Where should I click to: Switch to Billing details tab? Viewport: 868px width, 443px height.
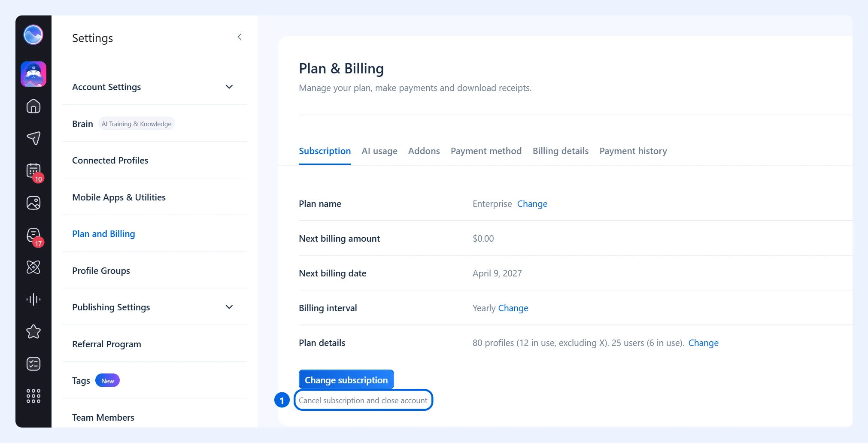point(560,151)
